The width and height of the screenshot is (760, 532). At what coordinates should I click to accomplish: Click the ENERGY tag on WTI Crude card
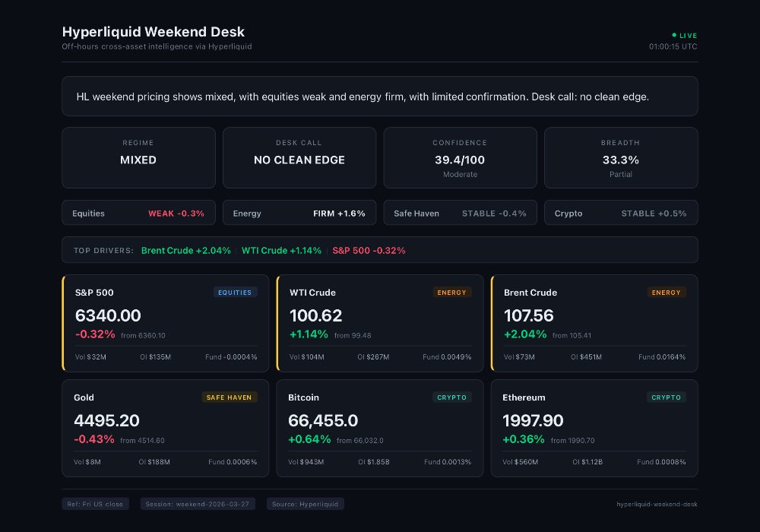(x=451, y=292)
